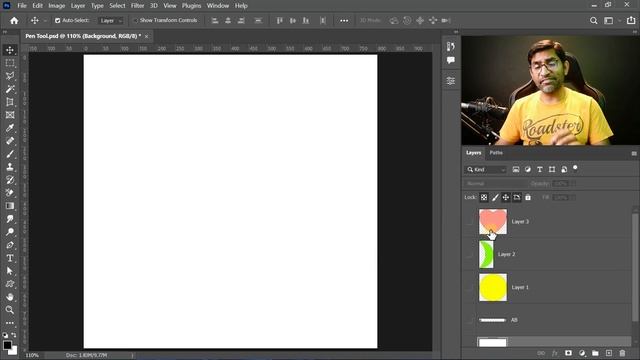Select the Smudge tool
Screen dimensions: 640x360
click(x=10, y=219)
